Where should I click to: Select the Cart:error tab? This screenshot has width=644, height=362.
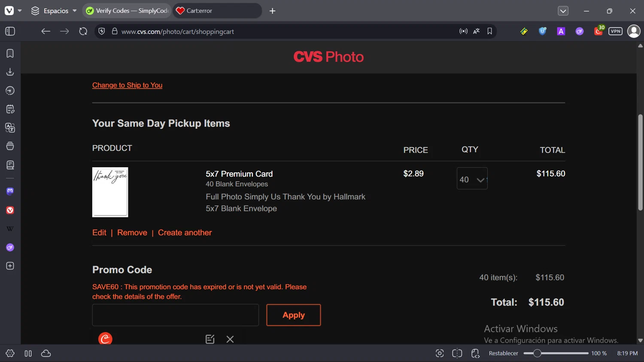pos(217,11)
